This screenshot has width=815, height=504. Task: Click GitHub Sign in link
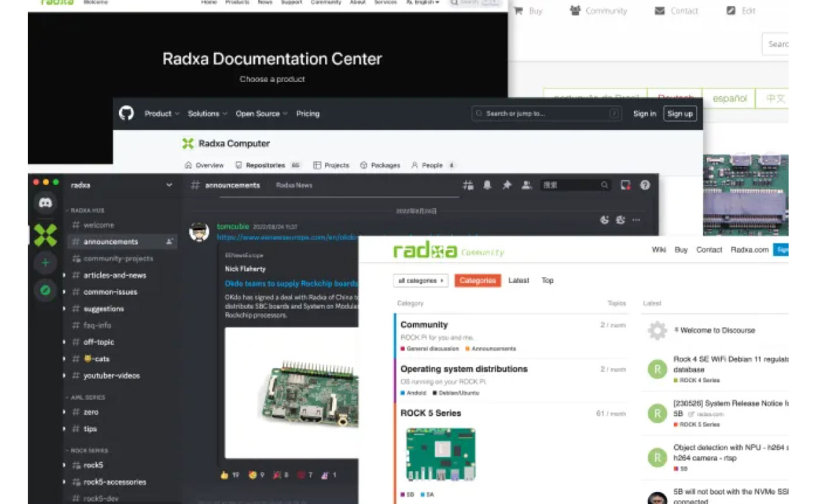[644, 113]
